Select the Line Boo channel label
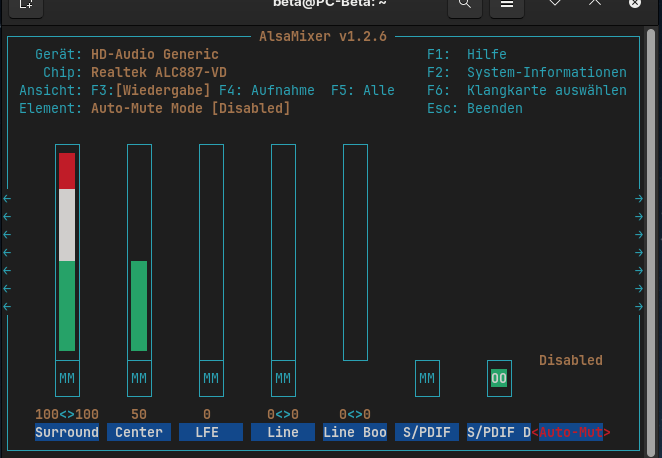 354,433
